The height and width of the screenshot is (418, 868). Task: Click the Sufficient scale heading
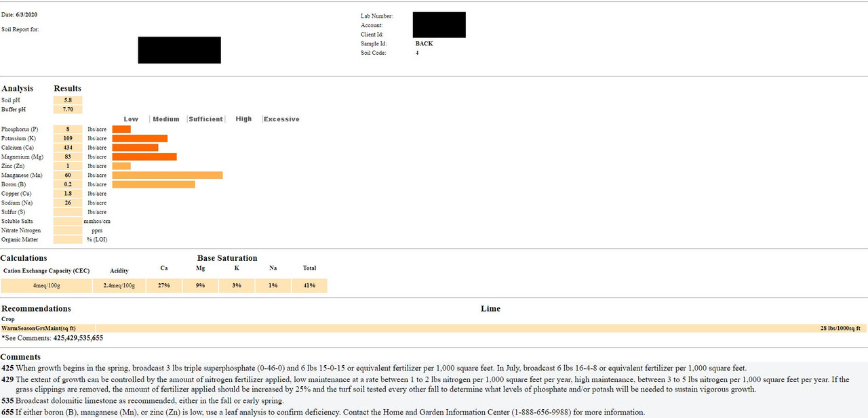click(x=206, y=119)
